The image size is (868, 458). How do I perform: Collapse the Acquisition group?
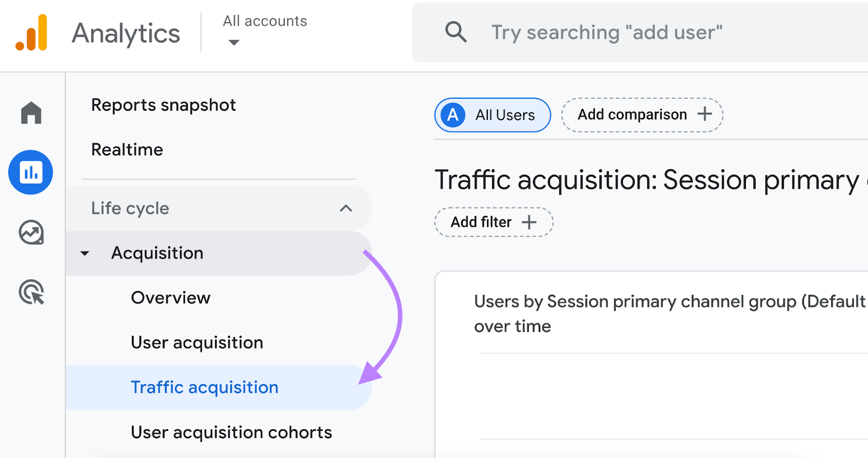tap(85, 253)
